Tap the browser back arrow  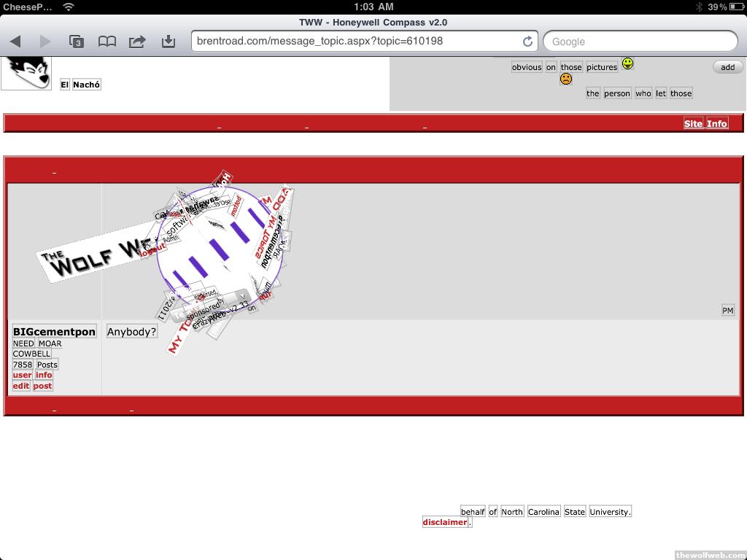tap(15, 42)
